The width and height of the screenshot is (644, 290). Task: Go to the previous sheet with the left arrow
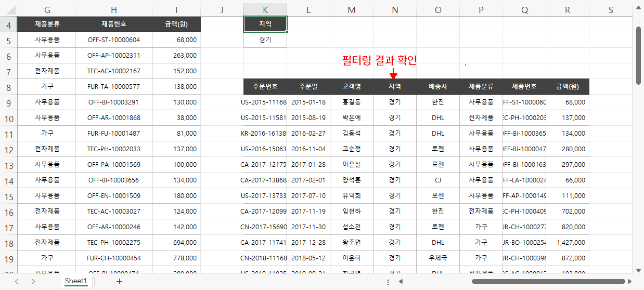(16, 281)
